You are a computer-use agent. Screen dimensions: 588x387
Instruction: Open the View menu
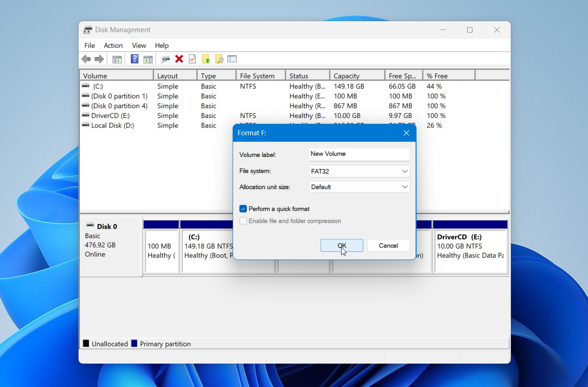click(139, 46)
